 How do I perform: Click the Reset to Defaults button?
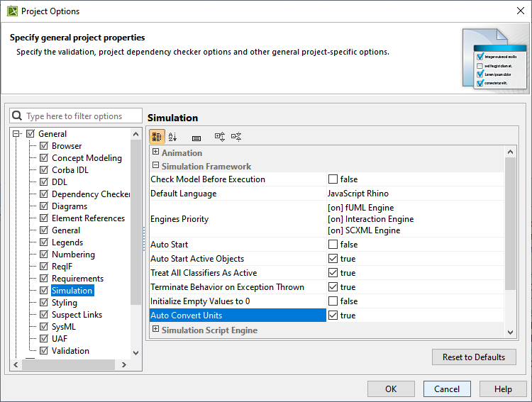pyautogui.click(x=474, y=357)
